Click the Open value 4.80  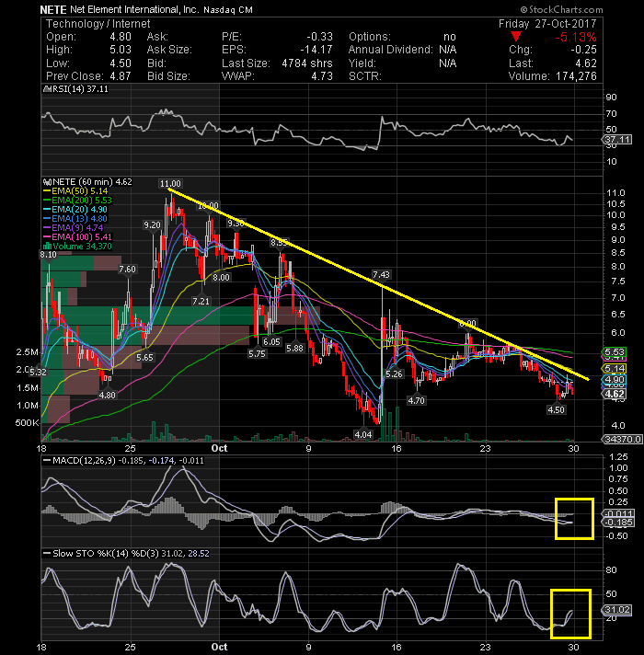pos(121,37)
